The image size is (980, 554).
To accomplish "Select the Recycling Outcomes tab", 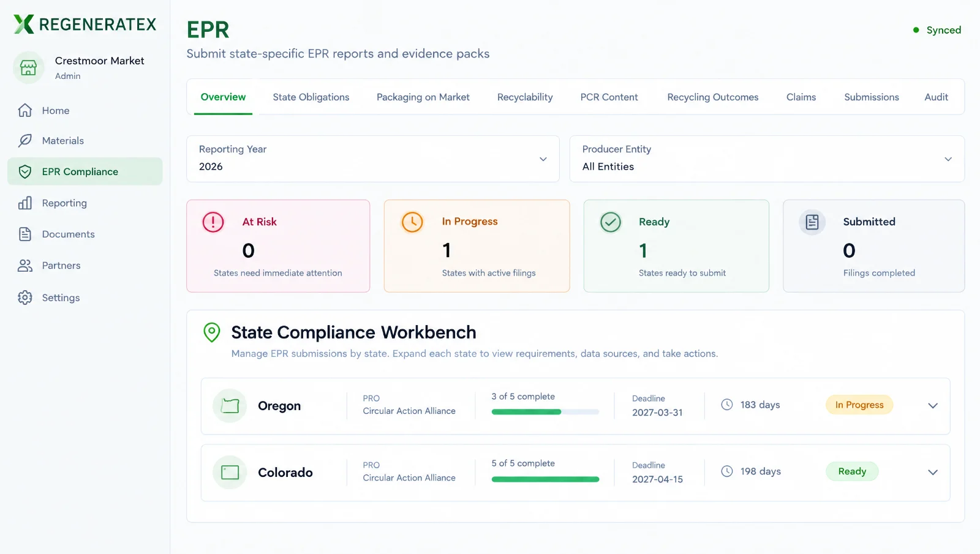I will pyautogui.click(x=713, y=97).
